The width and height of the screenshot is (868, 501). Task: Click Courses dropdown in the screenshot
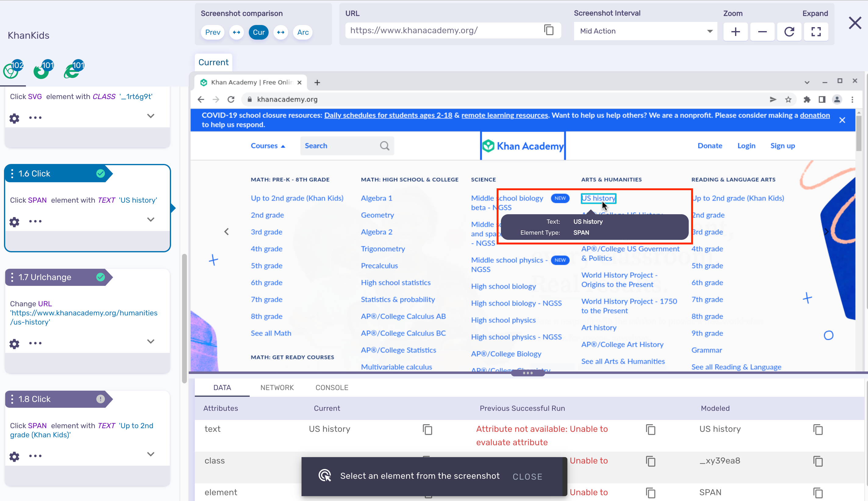(268, 146)
